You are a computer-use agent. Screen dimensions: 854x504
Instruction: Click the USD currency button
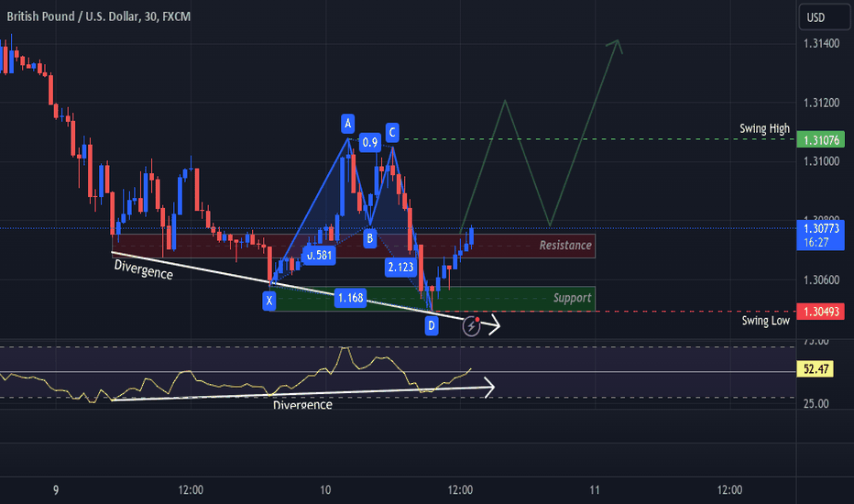[x=824, y=17]
